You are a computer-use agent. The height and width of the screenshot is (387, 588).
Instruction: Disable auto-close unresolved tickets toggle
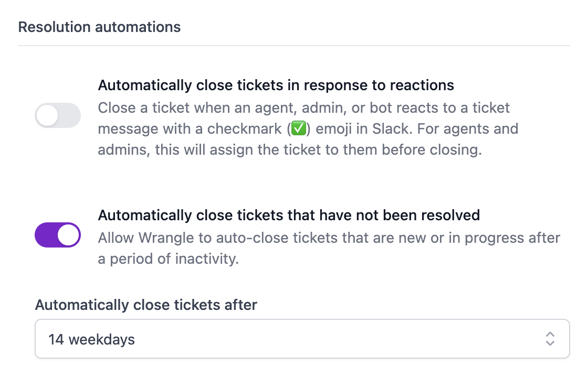click(58, 235)
